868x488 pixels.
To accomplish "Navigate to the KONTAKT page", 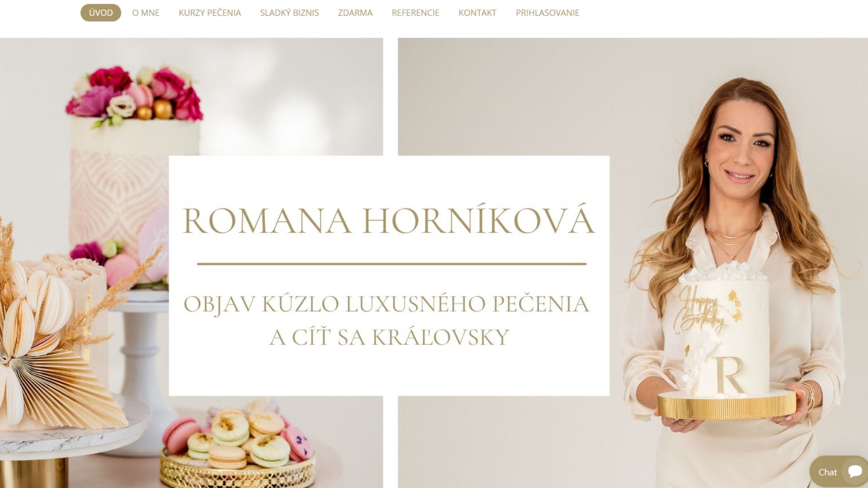I will coord(477,13).
